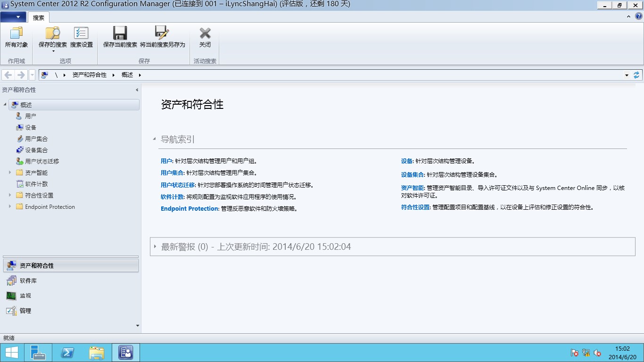Image resolution: width=644 pixels, height=362 pixels.
Task: Refresh the view with refresh icon
Action: pyautogui.click(x=636, y=75)
